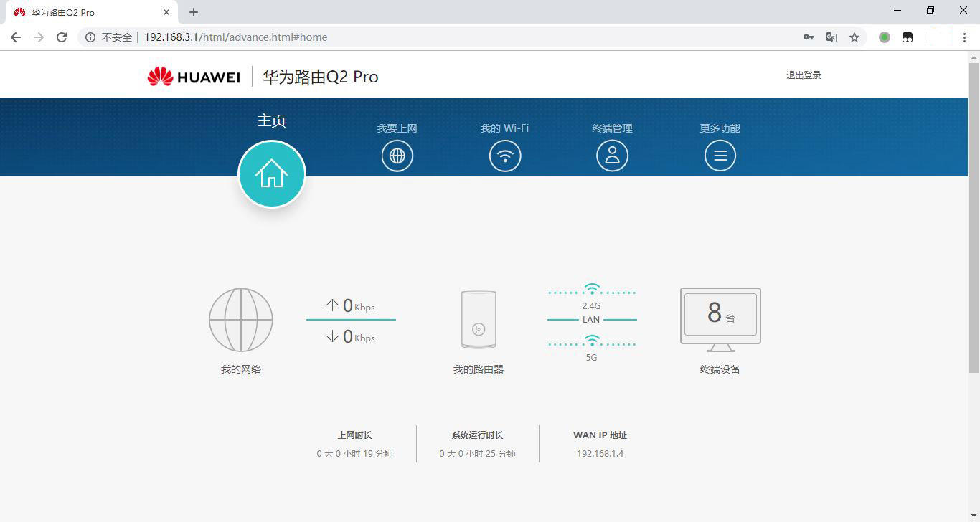Screen dimensions: 980x522
Task: Open the home page icon 主页
Action: [272, 174]
